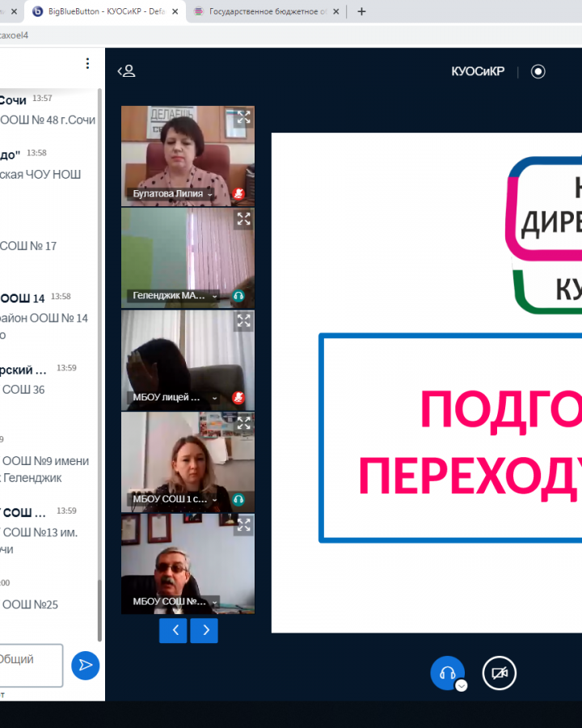Go to next webcams page
This screenshot has width=582, height=728.
[205, 630]
